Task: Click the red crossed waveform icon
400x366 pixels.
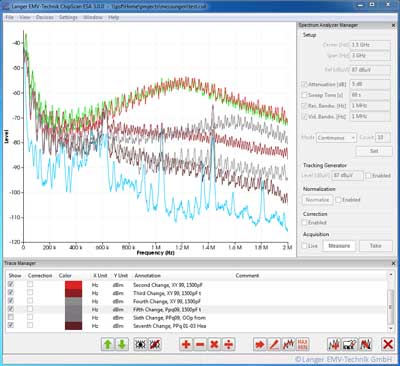Action: 366,344
